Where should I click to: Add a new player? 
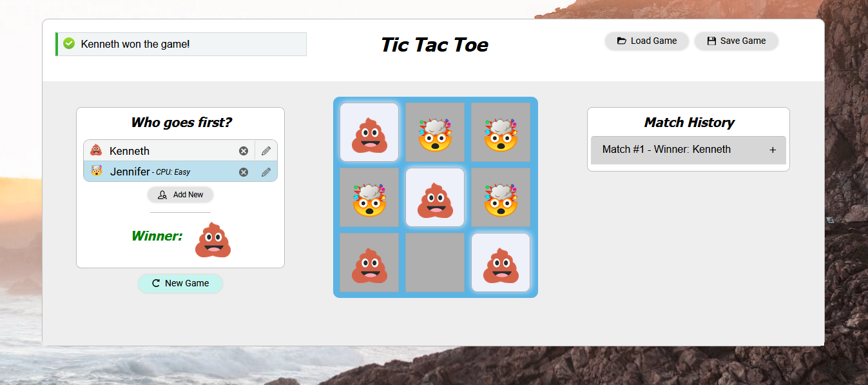[x=180, y=195]
